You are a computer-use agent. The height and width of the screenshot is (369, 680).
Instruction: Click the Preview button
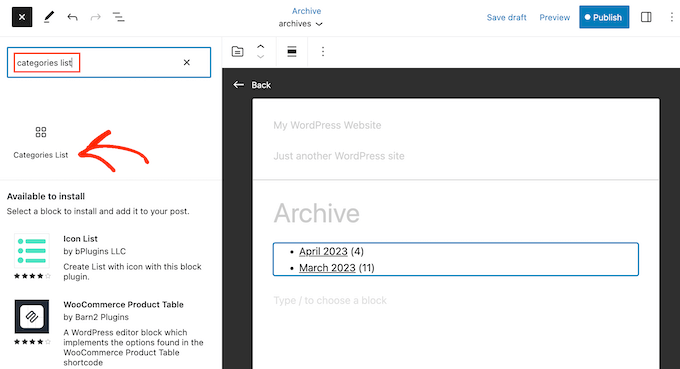[x=554, y=17]
